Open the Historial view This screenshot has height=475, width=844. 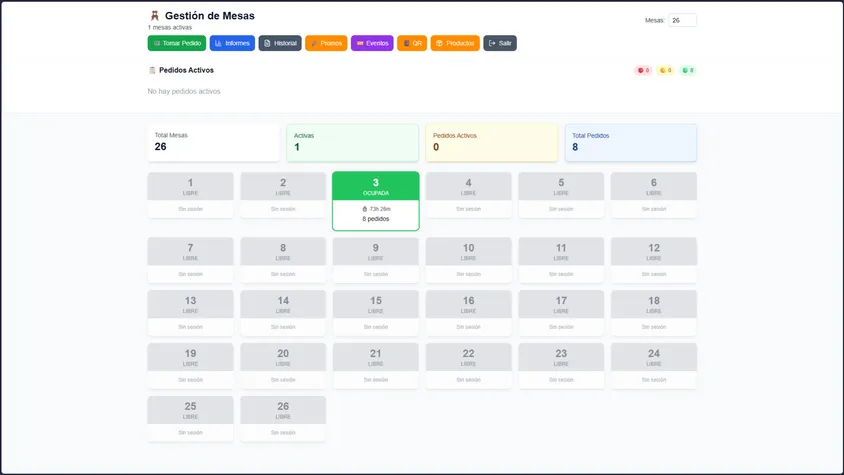tap(280, 43)
